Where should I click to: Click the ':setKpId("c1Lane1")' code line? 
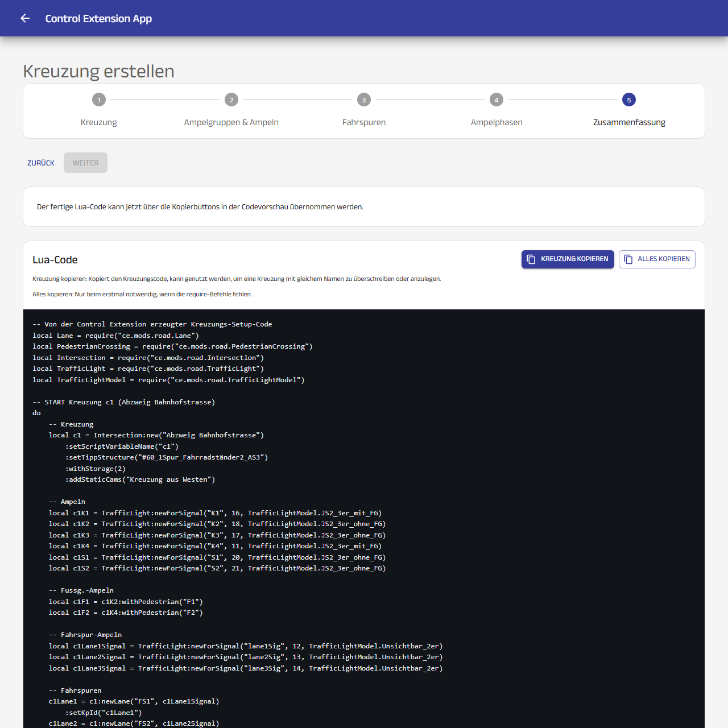click(104, 713)
